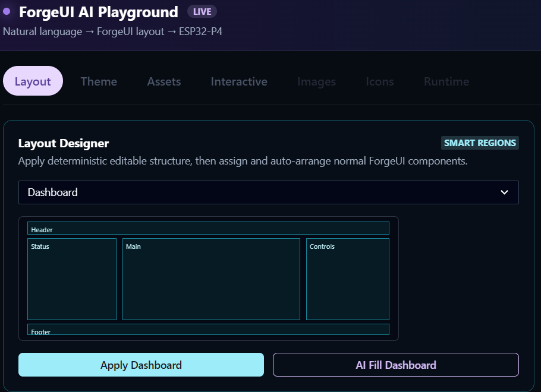Image resolution: width=541 pixels, height=392 pixels.
Task: Select the Images tab
Action: 316,81
